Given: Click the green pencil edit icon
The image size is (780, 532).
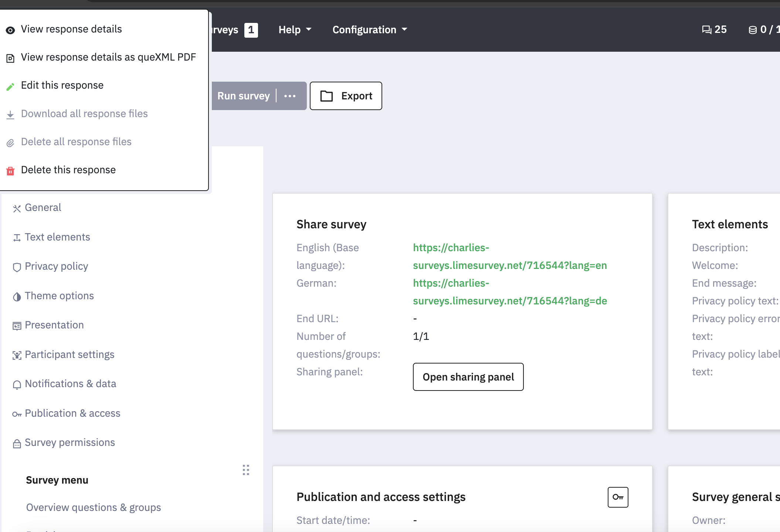Looking at the screenshot, I should 10,86.
